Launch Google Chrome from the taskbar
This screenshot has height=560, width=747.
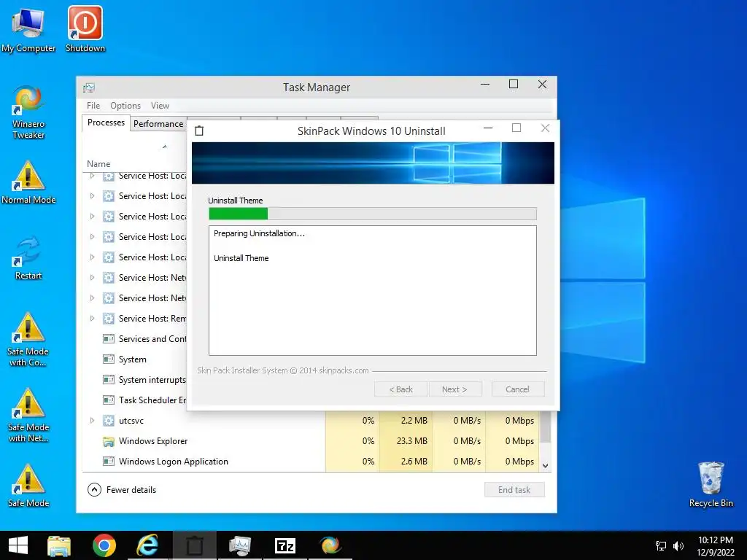pyautogui.click(x=104, y=545)
